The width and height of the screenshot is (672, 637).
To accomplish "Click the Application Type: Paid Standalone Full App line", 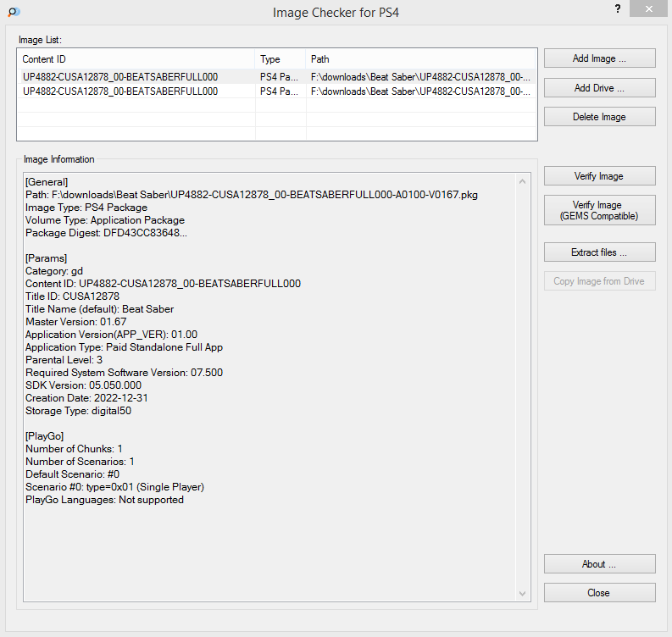I will coord(124,347).
